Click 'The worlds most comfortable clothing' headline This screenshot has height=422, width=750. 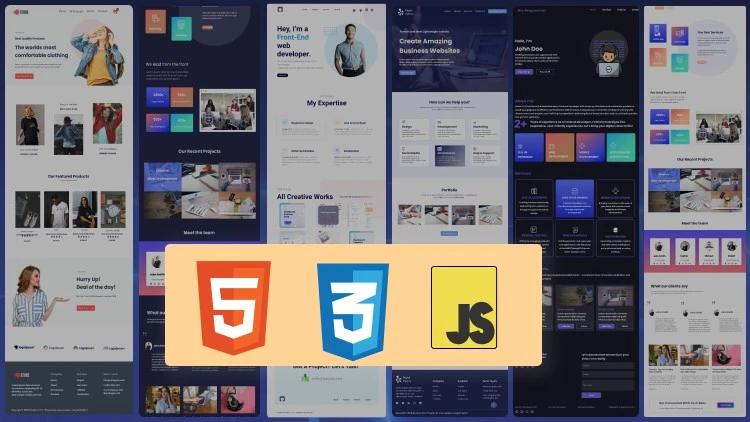[42, 51]
